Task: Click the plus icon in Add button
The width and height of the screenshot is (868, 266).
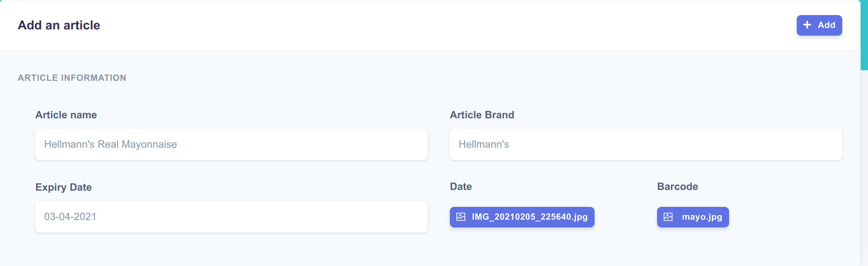Action: pos(807,25)
